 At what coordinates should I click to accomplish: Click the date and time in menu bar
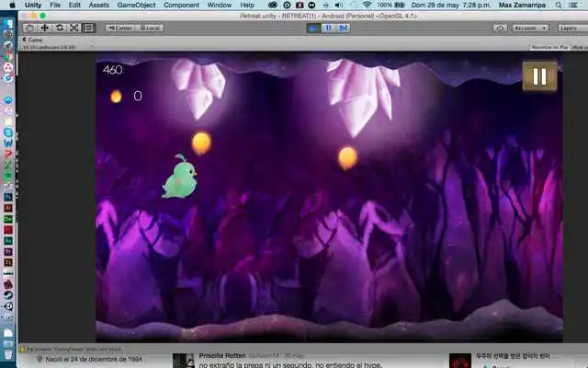[x=451, y=5]
